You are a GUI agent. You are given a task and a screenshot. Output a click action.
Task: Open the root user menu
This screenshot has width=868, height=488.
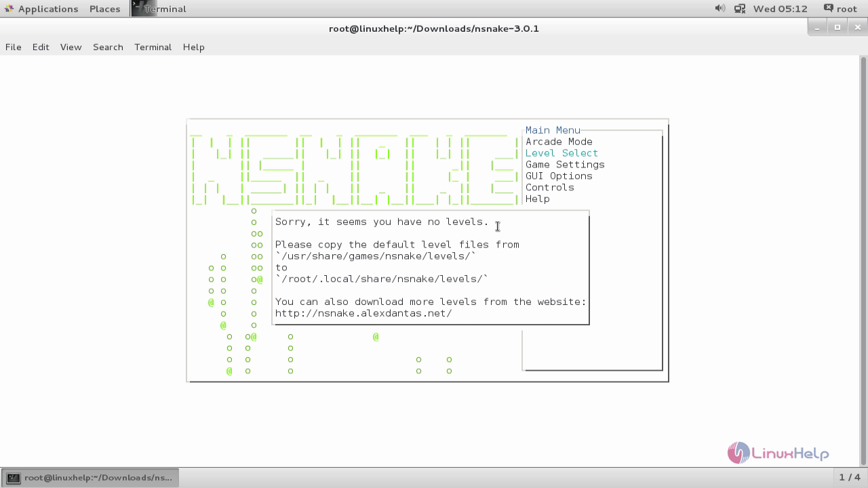(840, 9)
